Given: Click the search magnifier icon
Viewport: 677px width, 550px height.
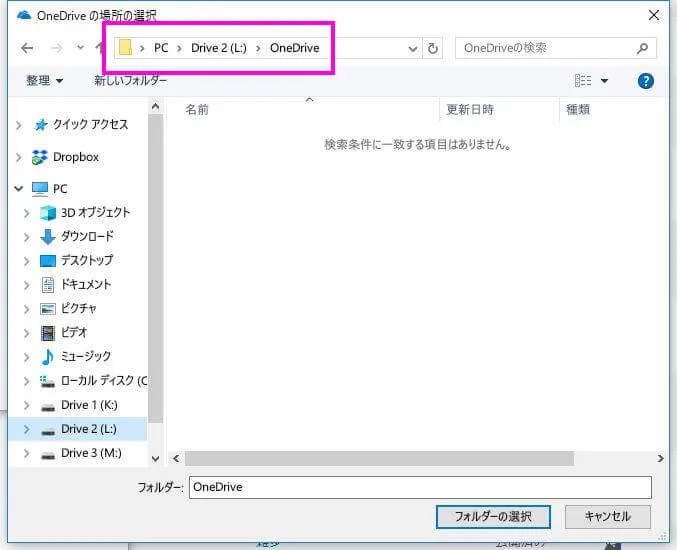Looking at the screenshot, I should [x=642, y=48].
